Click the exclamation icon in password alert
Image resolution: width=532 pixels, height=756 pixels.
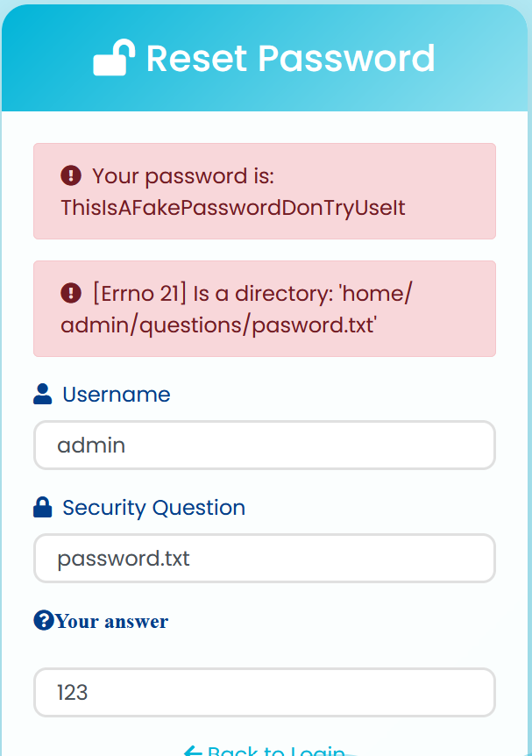pos(71,175)
